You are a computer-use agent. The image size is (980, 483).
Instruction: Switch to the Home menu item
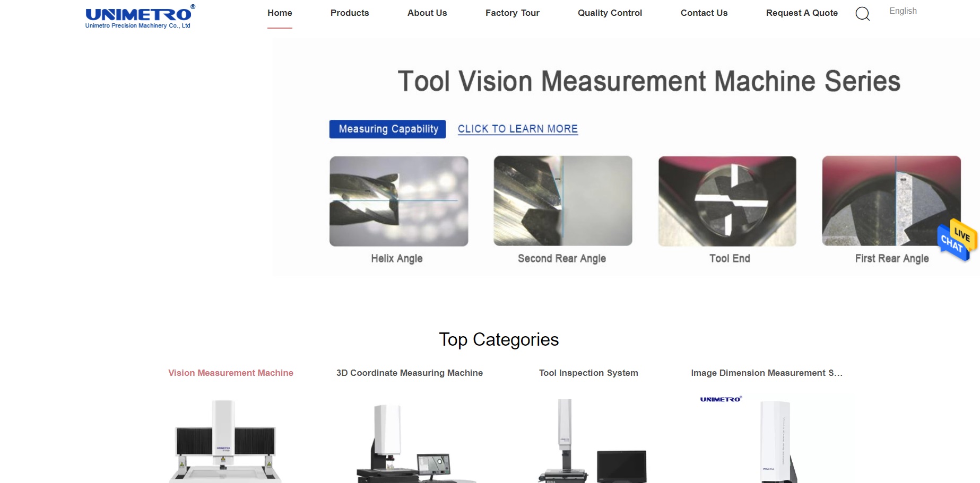click(279, 13)
